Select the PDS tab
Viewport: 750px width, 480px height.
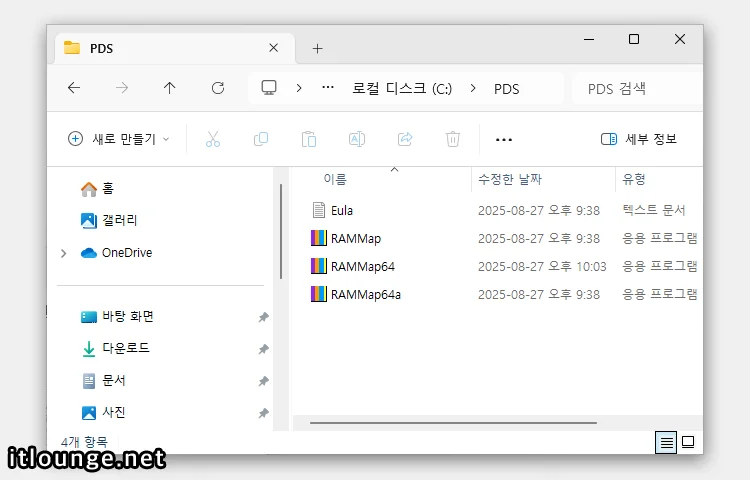click(175, 48)
